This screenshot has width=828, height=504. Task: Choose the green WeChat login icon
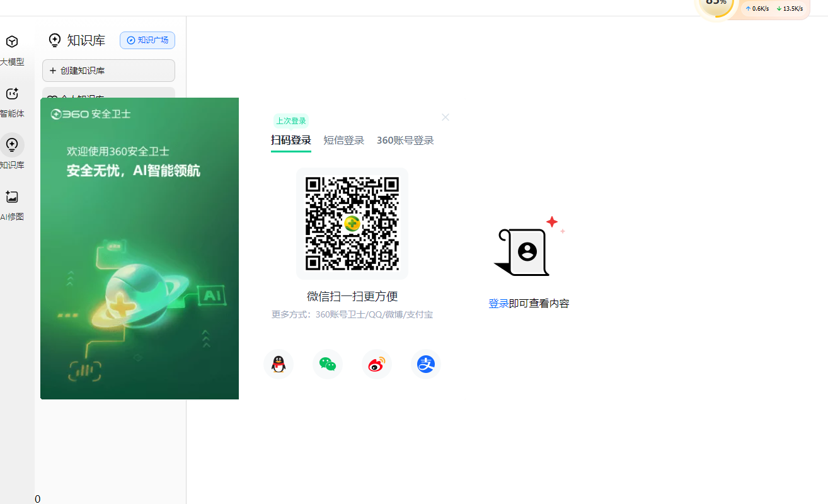click(x=328, y=364)
